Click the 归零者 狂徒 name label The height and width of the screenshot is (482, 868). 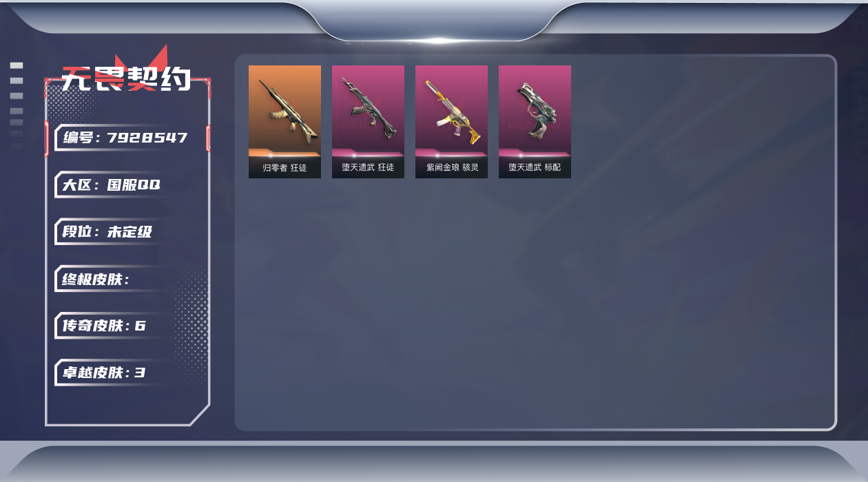(x=285, y=167)
